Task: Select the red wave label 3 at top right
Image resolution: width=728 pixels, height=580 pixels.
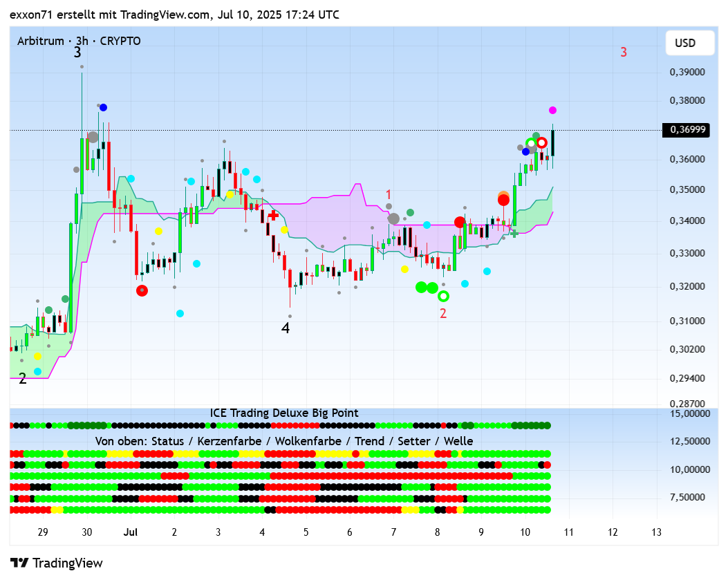Action: 624,52
